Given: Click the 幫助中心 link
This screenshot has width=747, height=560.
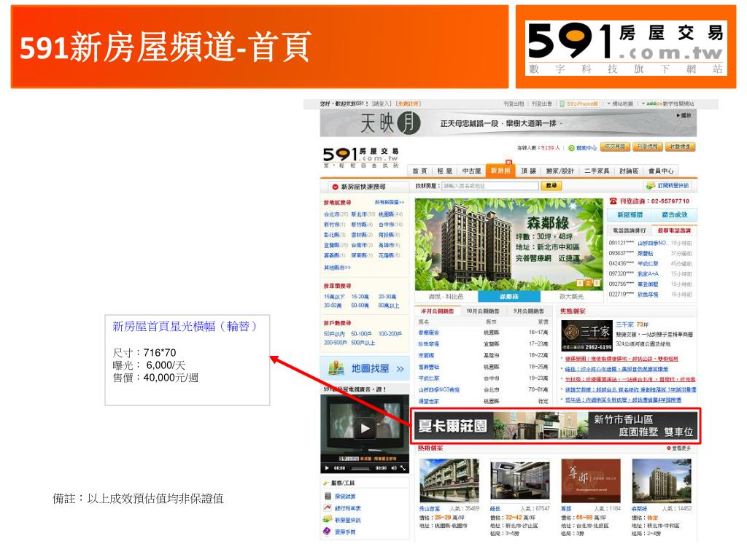Looking at the screenshot, I should 587,148.
